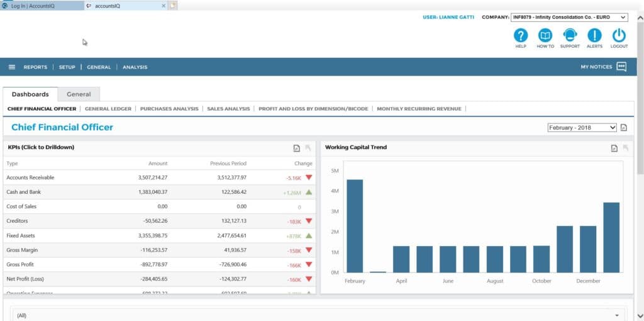Viewport: 644px width, 321px height.
Task: Switch to the General tab
Action: pyautogui.click(x=79, y=94)
